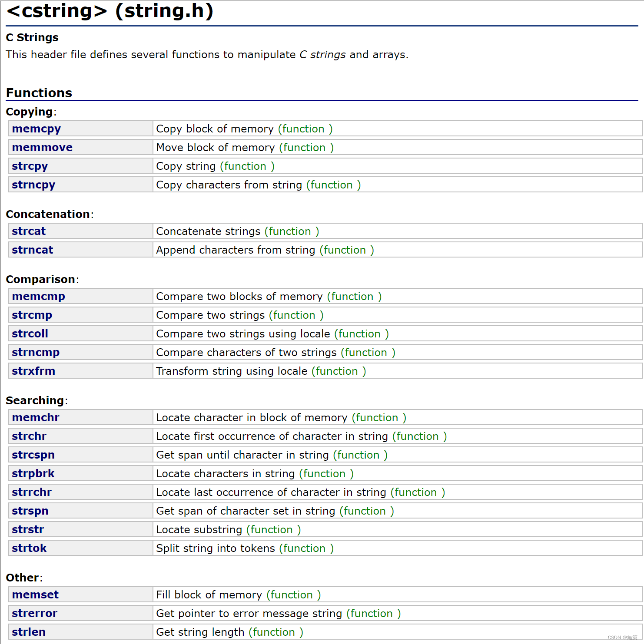This screenshot has width=644, height=644.
Task: Click 'Append characters from string' description
Action: point(236,250)
